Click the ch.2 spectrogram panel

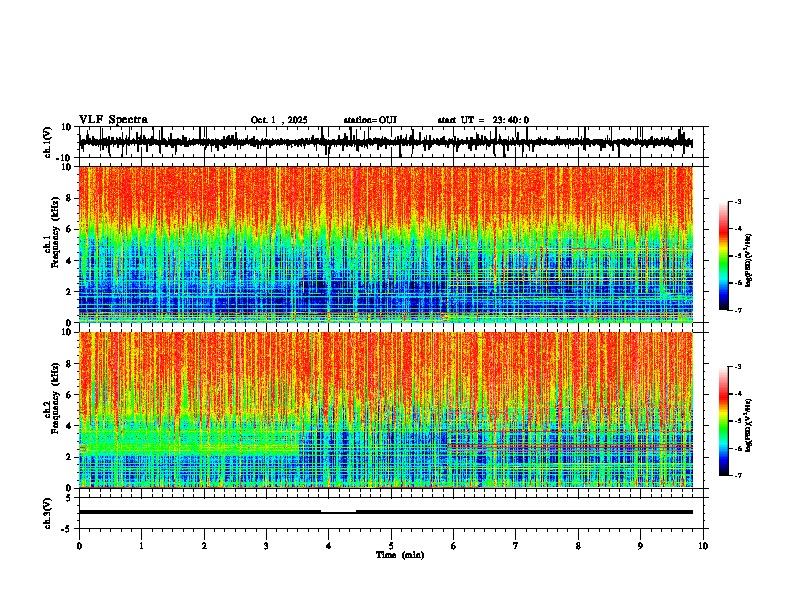[x=385, y=410]
